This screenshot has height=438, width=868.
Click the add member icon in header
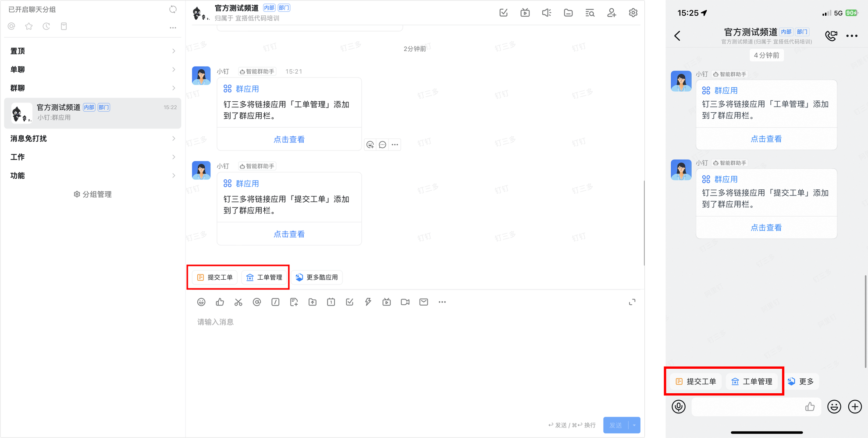click(x=611, y=13)
